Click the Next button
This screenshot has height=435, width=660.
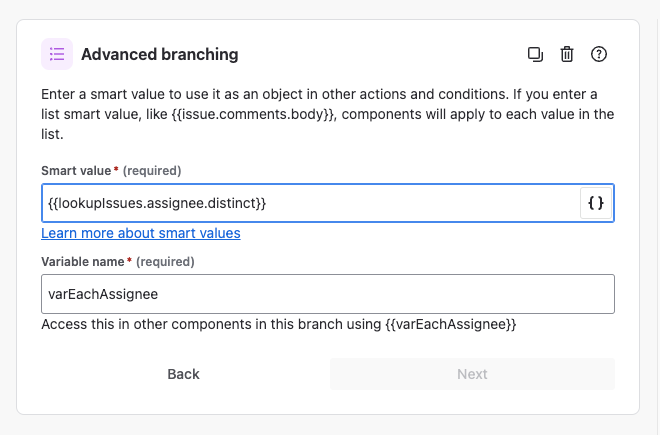(472, 374)
